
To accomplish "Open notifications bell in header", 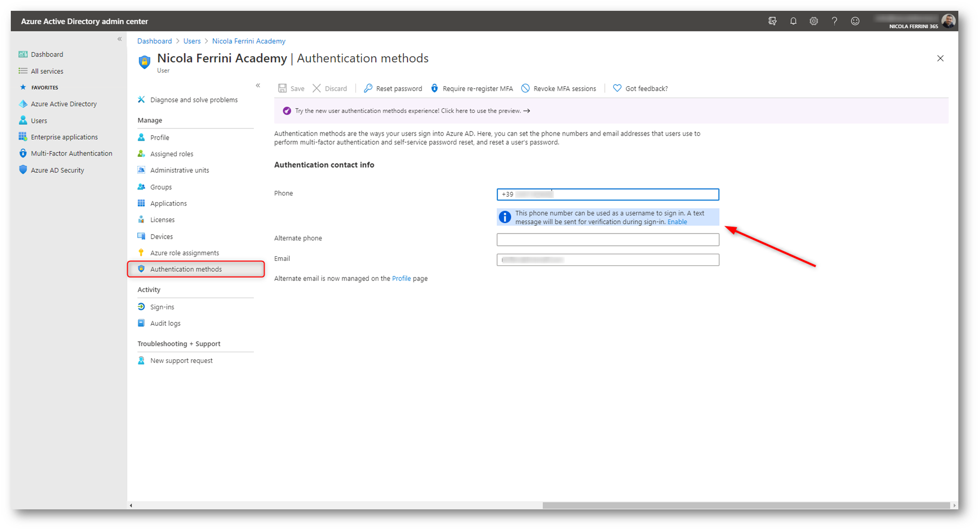I will (793, 21).
